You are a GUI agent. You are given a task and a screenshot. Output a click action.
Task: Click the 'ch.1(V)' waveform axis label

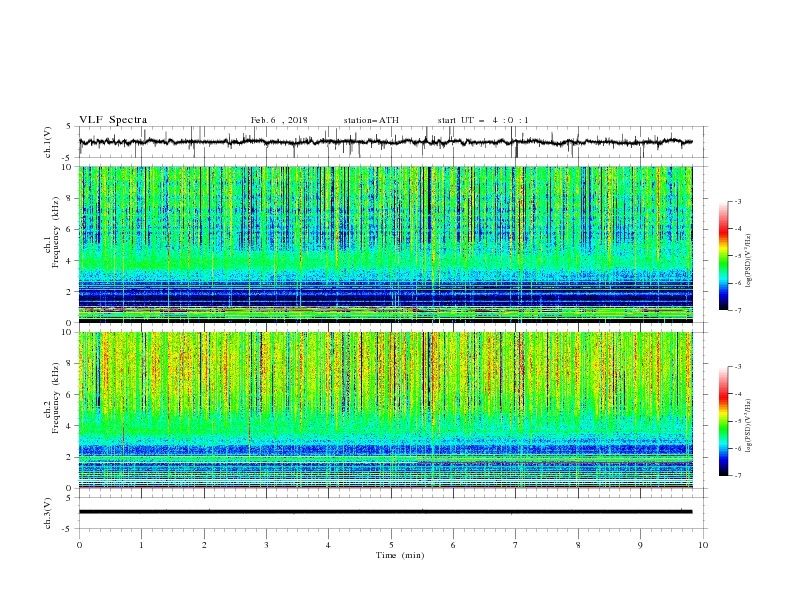(48, 142)
